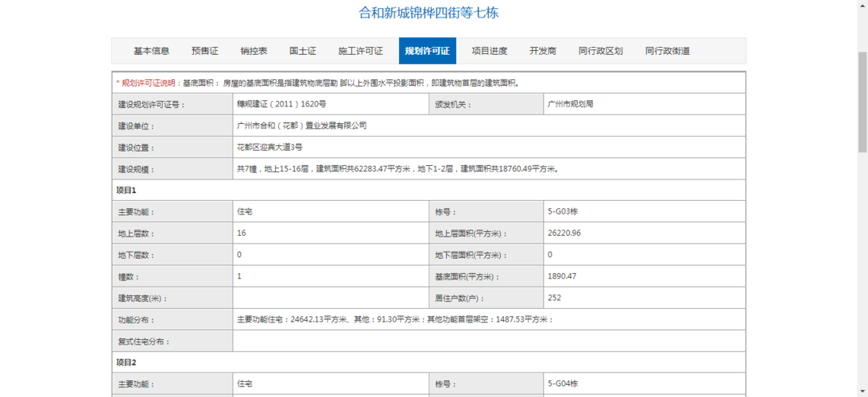The width and height of the screenshot is (868, 397).
Task: Click the issuing authority value 广州市规划局
Action: point(571,104)
